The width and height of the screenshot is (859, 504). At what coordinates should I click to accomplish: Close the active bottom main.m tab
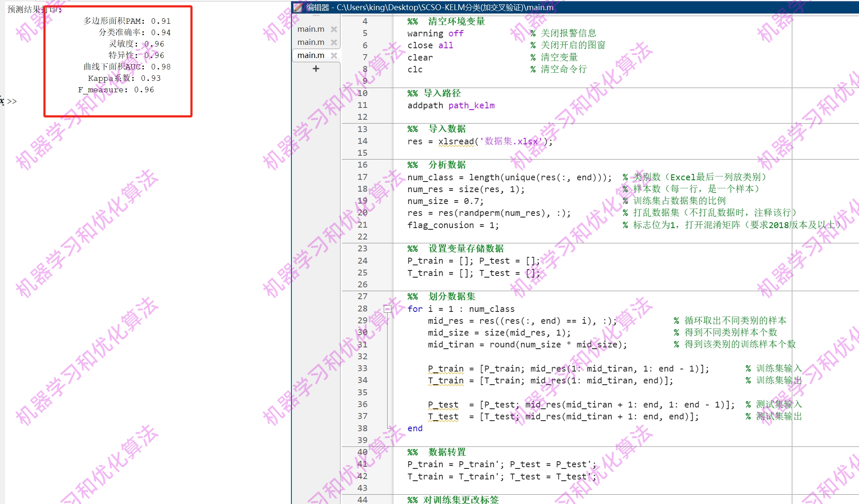(x=334, y=55)
